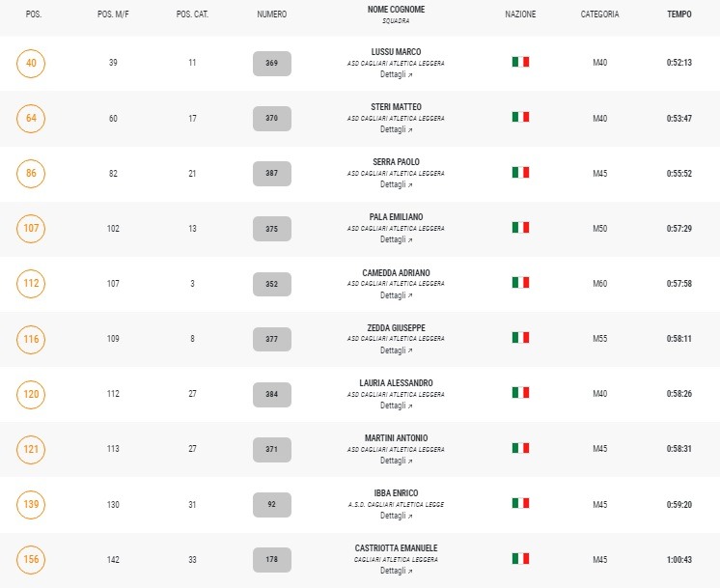Open Dettagli link for Serra Paolo
This screenshot has height=588, width=720.
[396, 184]
